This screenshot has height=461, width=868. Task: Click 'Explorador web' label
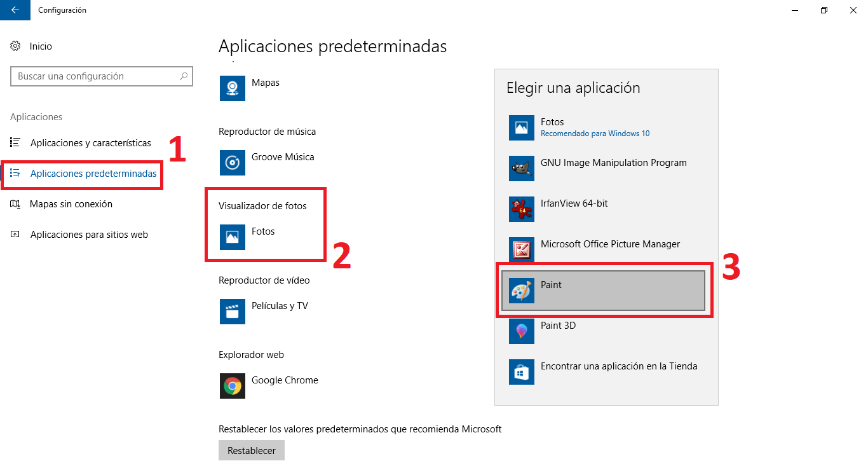pos(251,355)
